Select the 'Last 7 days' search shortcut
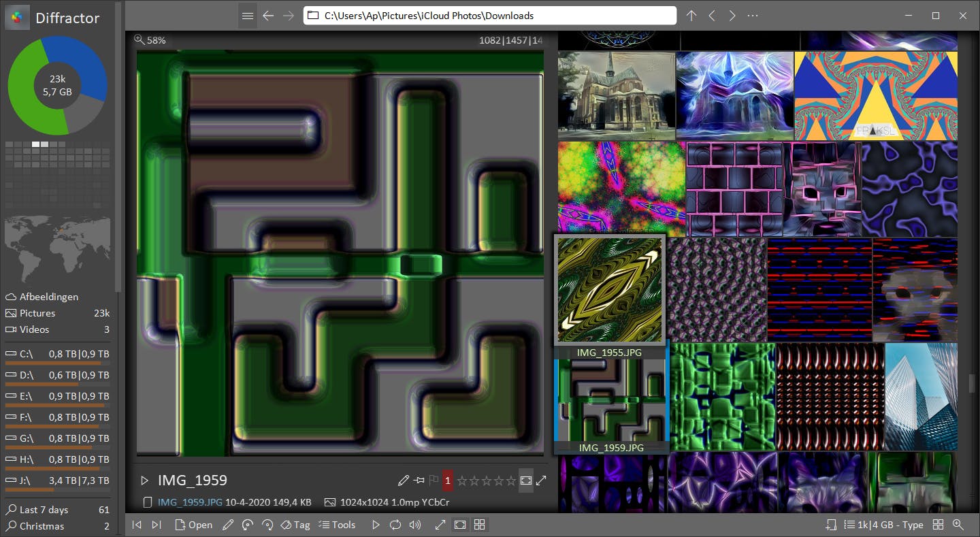Screen dimensions: 980x537 (44, 510)
